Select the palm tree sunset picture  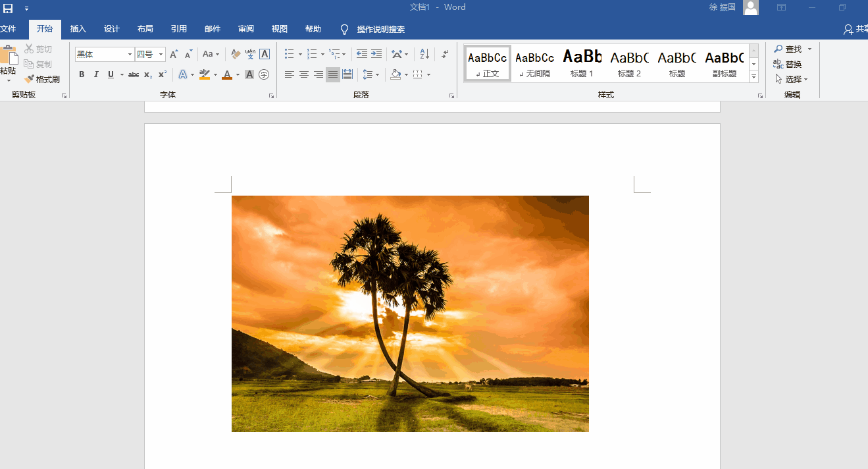[x=410, y=314]
